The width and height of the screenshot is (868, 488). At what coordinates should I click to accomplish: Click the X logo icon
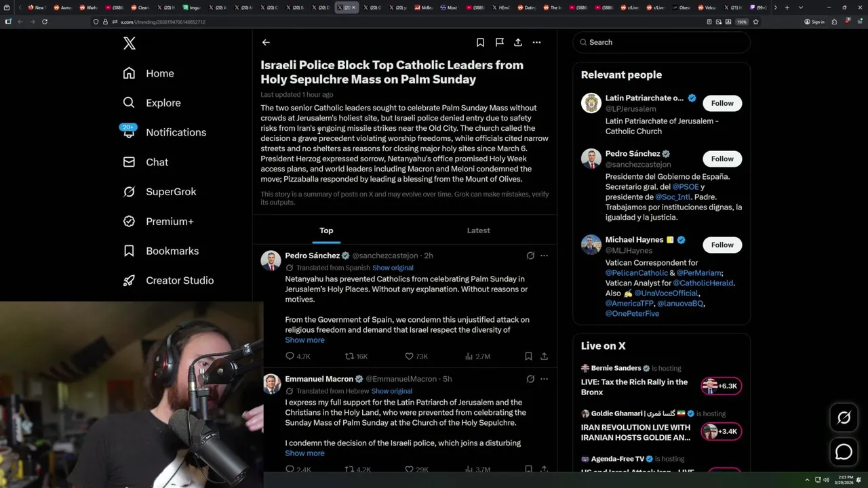pos(130,43)
